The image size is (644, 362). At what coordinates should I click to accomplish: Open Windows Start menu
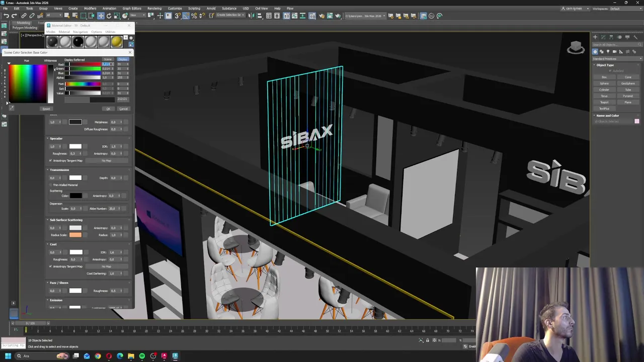[x=8, y=356]
